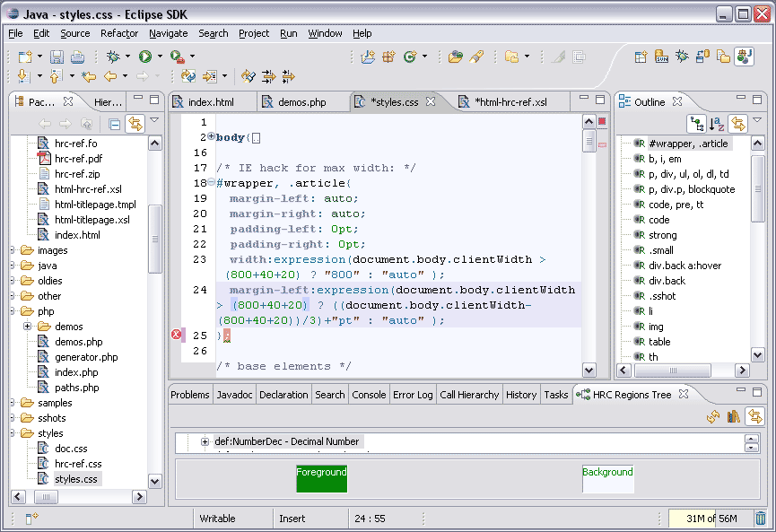Open the Debug perspective icon

click(682, 57)
